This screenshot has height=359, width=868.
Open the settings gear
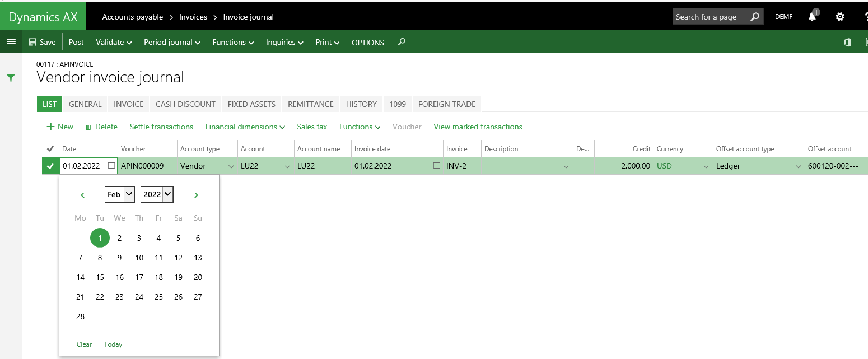[840, 17]
